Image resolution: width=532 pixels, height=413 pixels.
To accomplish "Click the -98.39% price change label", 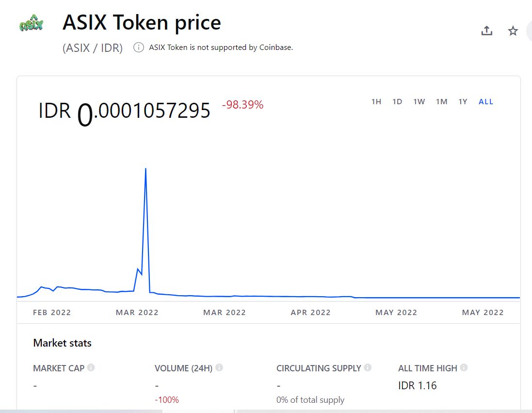I will 242,105.
